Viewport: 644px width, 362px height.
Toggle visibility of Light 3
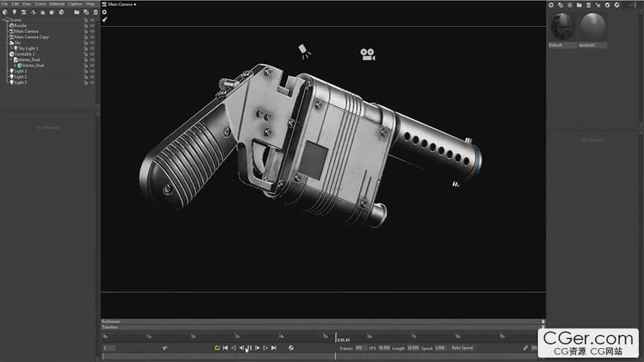point(92,83)
